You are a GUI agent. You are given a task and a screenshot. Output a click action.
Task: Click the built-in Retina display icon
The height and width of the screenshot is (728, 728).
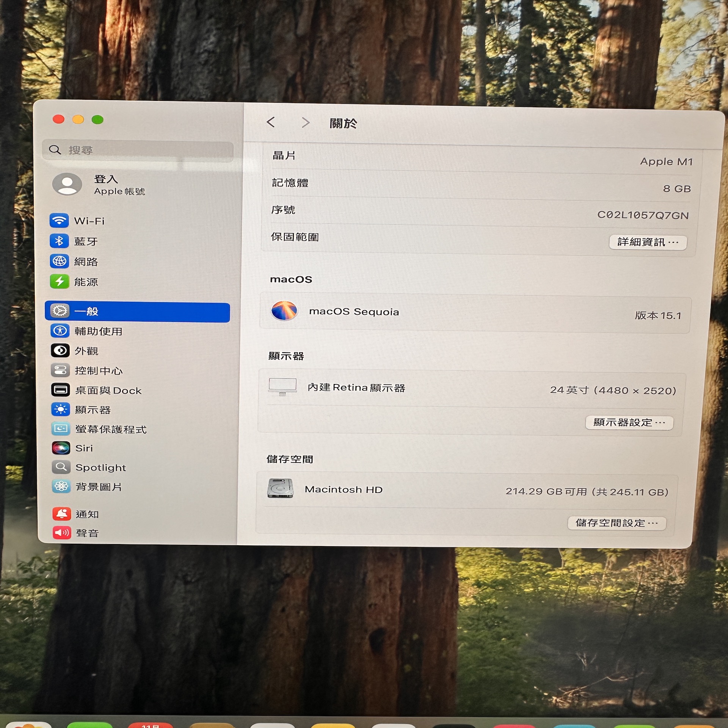pos(282,387)
